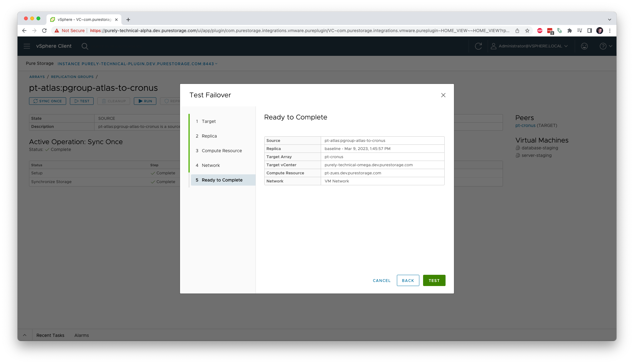
Task: Click the vSphere refresh icon
Action: (478, 46)
